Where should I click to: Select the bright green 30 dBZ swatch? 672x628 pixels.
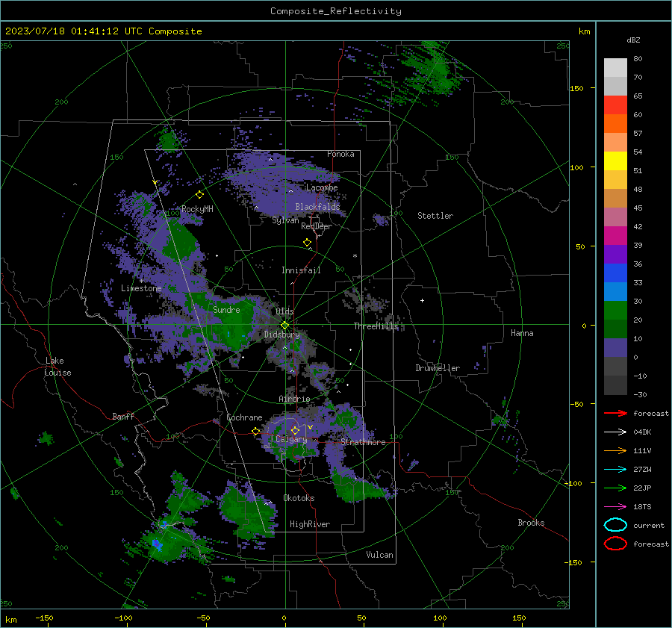pos(615,310)
